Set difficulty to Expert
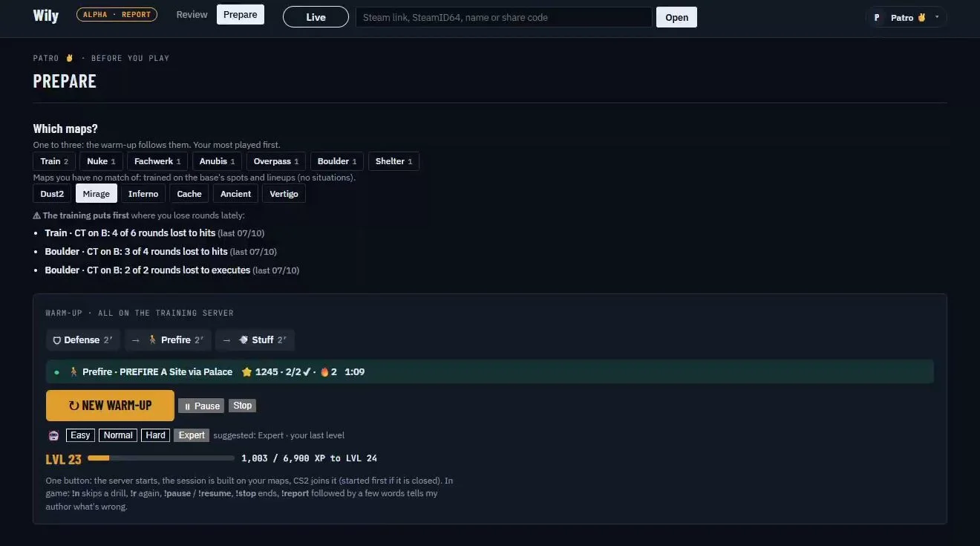This screenshot has width=980, height=546. point(192,435)
